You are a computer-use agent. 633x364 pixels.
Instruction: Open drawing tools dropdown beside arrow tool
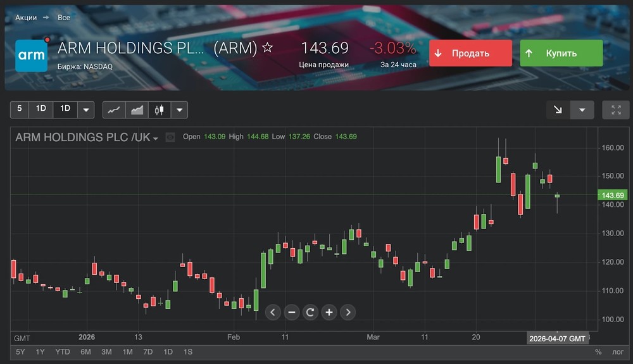[582, 110]
